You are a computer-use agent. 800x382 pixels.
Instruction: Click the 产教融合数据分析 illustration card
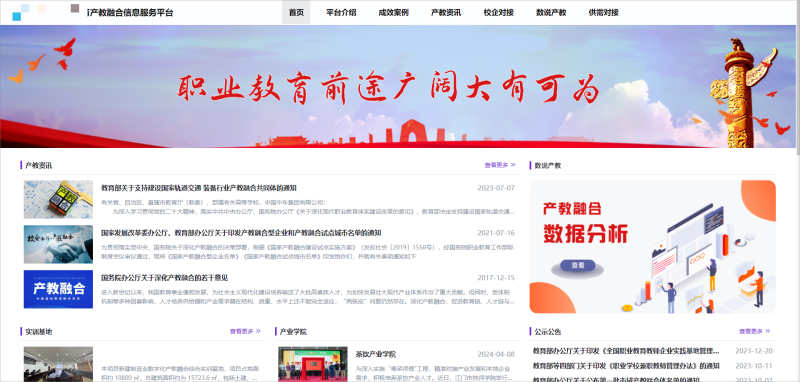coord(653,246)
